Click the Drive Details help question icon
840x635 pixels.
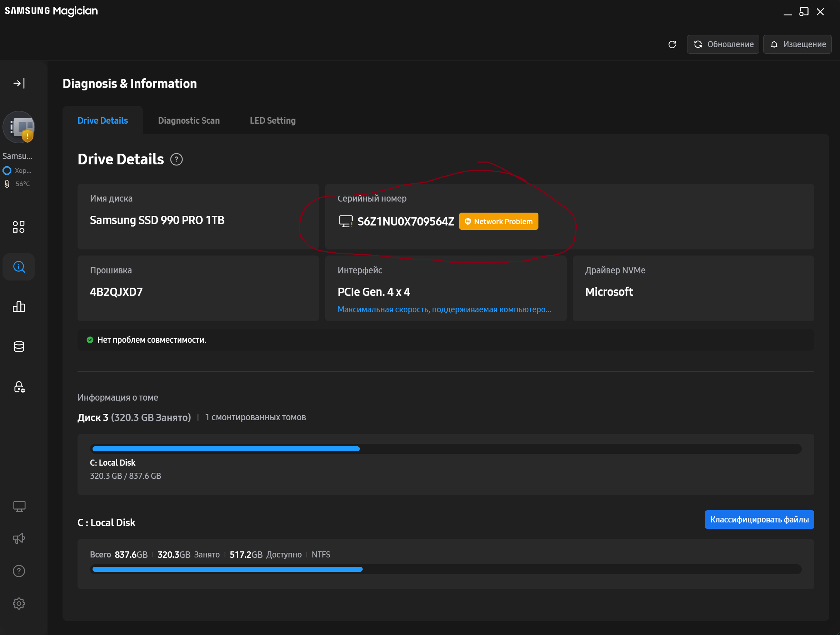click(x=177, y=159)
